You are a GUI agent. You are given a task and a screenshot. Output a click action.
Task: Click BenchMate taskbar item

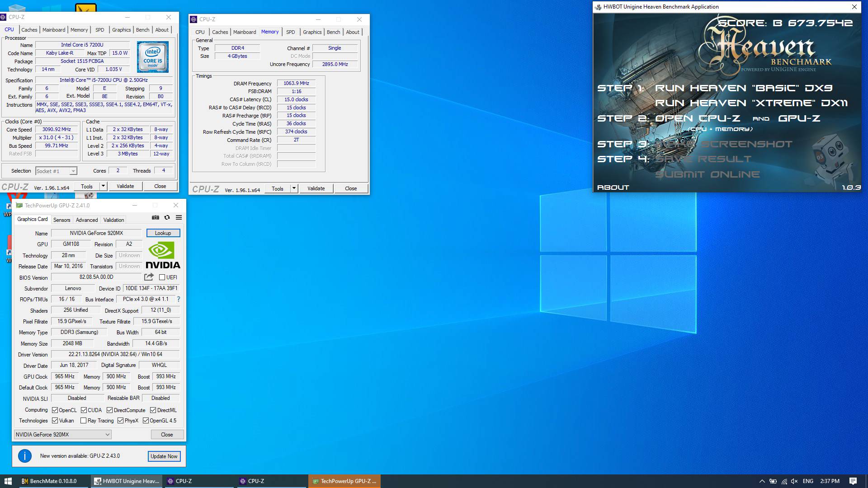pyautogui.click(x=54, y=481)
